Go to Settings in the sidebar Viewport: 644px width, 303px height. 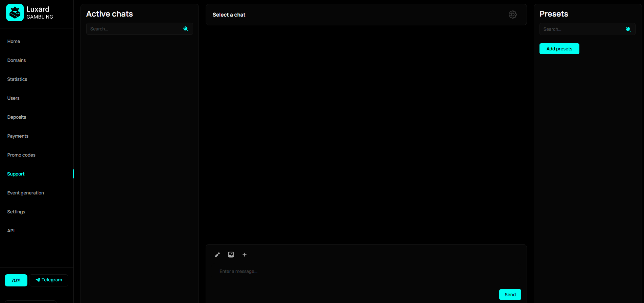click(16, 212)
